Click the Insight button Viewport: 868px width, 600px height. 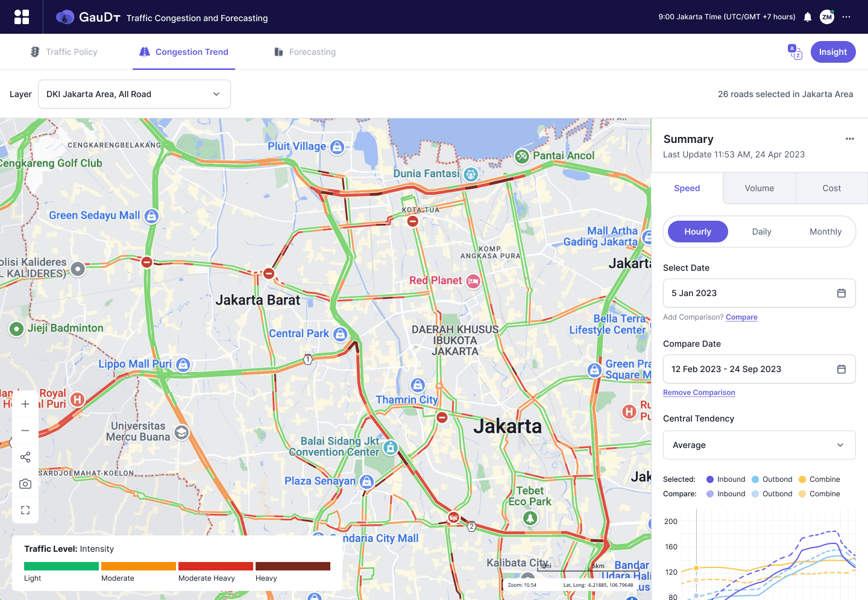point(833,52)
